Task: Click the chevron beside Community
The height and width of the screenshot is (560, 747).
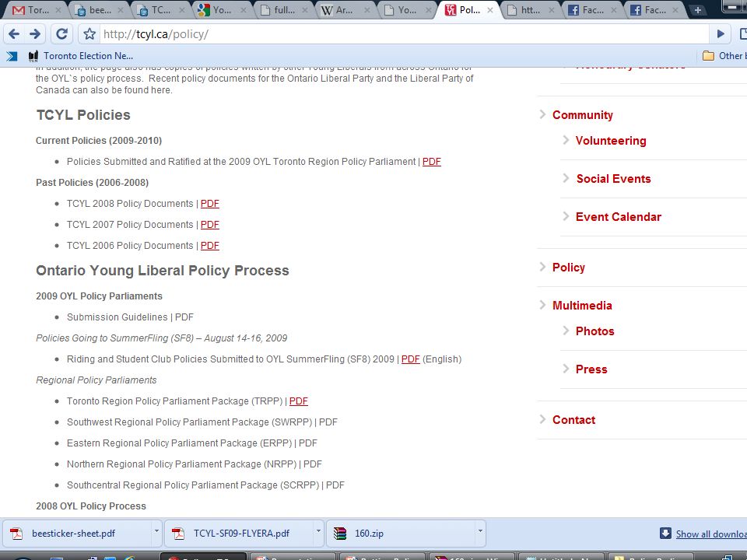Action: (x=542, y=114)
